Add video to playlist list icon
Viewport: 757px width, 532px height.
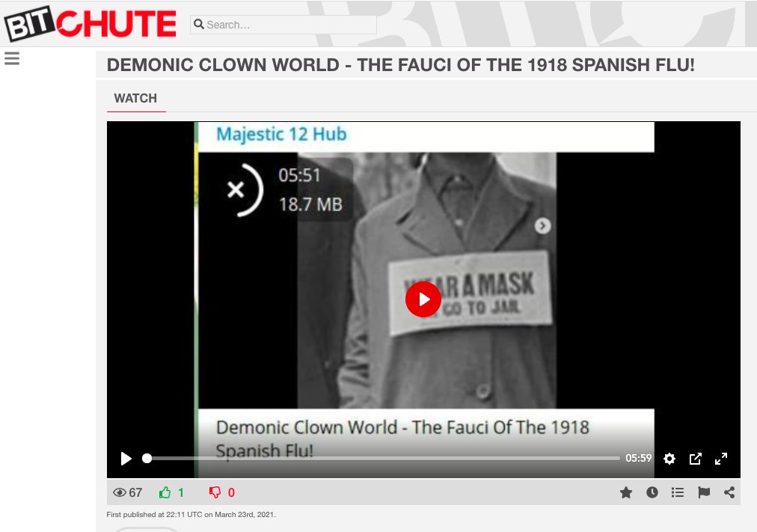(678, 492)
